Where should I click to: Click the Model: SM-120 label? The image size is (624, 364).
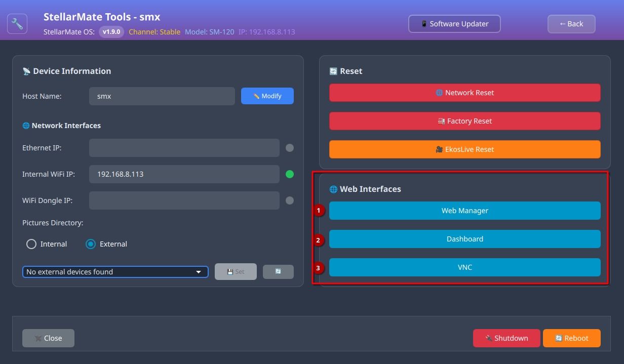point(210,32)
